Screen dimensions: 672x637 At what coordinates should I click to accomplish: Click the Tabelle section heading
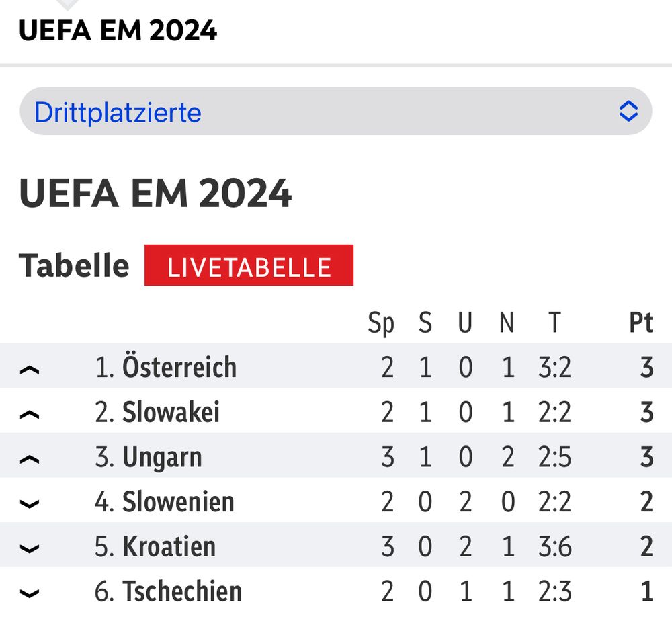74,265
